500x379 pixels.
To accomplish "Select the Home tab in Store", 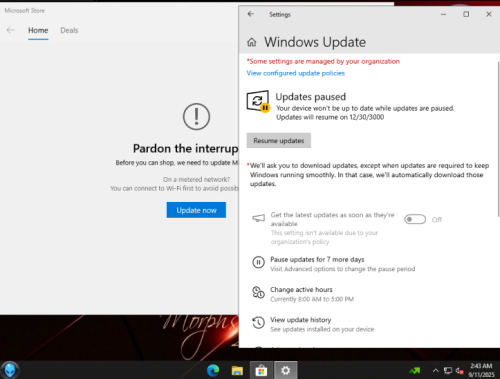I will pyautogui.click(x=38, y=30).
